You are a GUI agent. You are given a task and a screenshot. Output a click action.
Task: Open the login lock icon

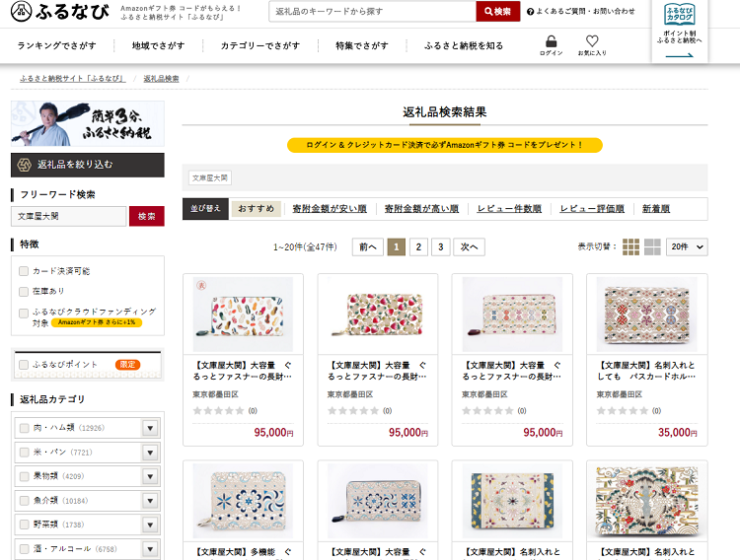tap(551, 42)
